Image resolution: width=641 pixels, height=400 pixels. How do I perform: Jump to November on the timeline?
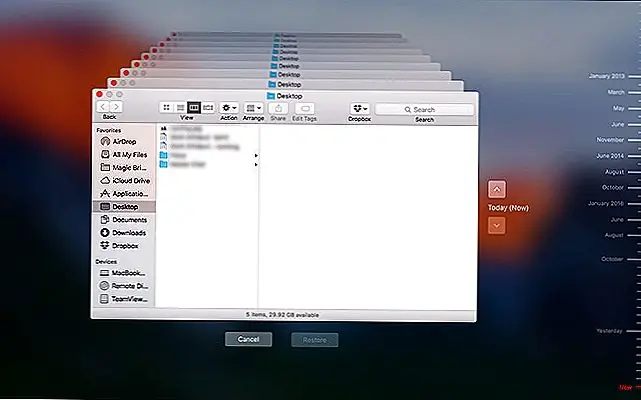pyautogui.click(x=610, y=140)
